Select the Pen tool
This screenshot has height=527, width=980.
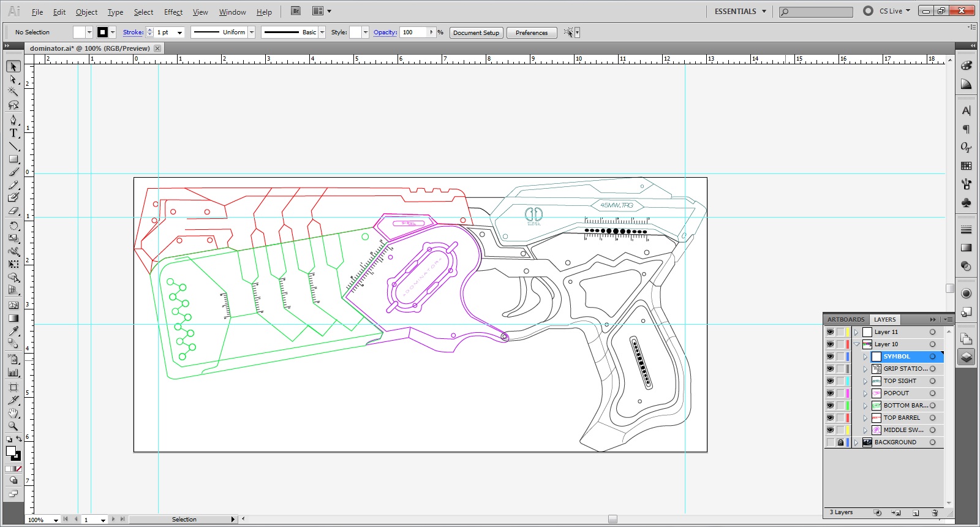coord(13,119)
